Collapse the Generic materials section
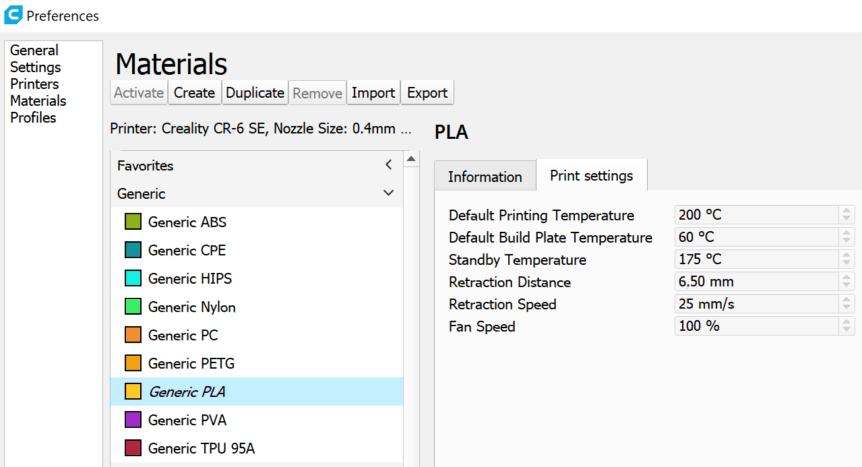 tap(257, 194)
